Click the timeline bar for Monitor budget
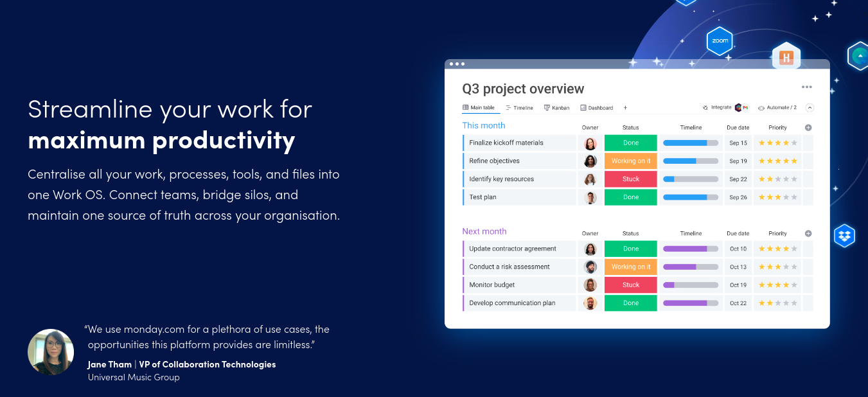Image resolution: width=868 pixels, height=397 pixels. (691, 285)
